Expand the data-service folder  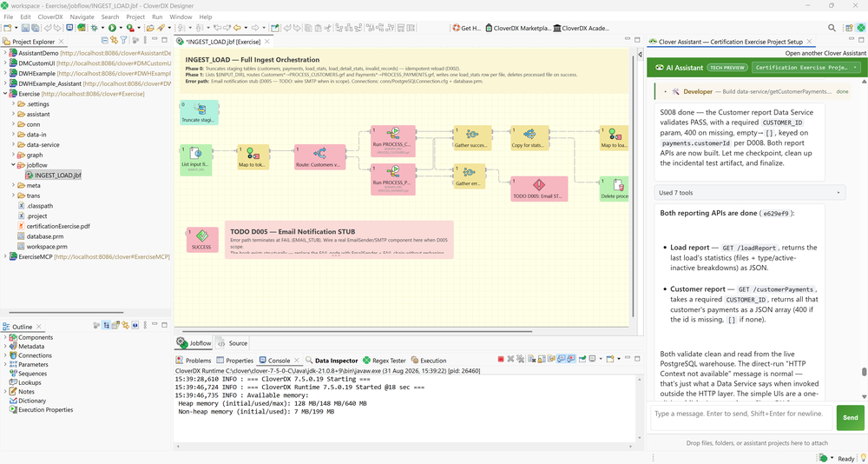pyautogui.click(x=13, y=145)
